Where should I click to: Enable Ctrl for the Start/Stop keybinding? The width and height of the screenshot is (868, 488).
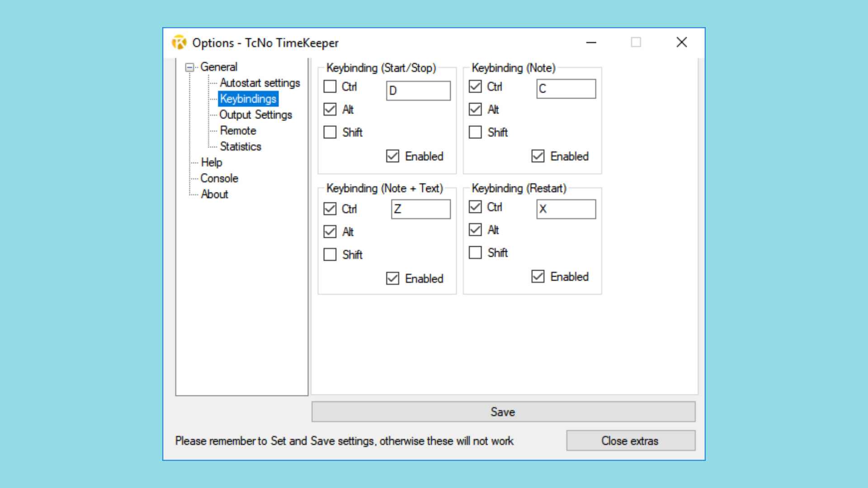click(330, 87)
